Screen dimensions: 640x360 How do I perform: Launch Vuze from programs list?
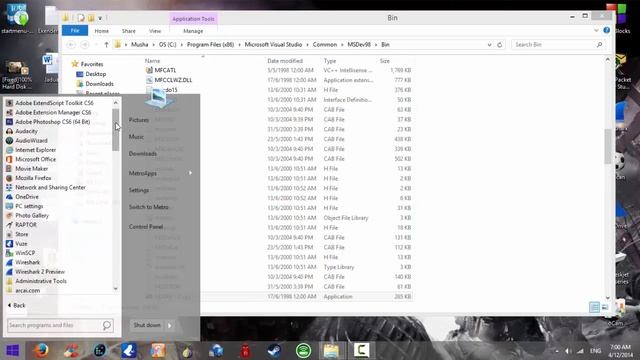tap(21, 244)
